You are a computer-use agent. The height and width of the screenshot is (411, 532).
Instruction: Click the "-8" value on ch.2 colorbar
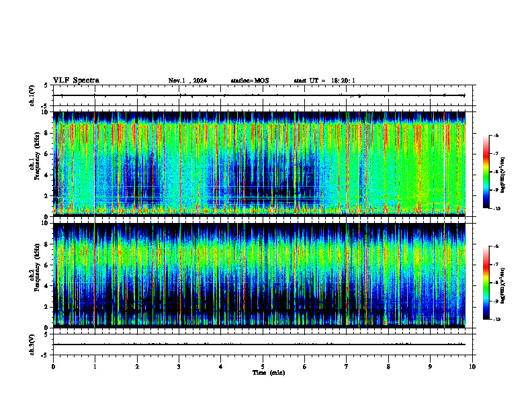click(x=496, y=283)
